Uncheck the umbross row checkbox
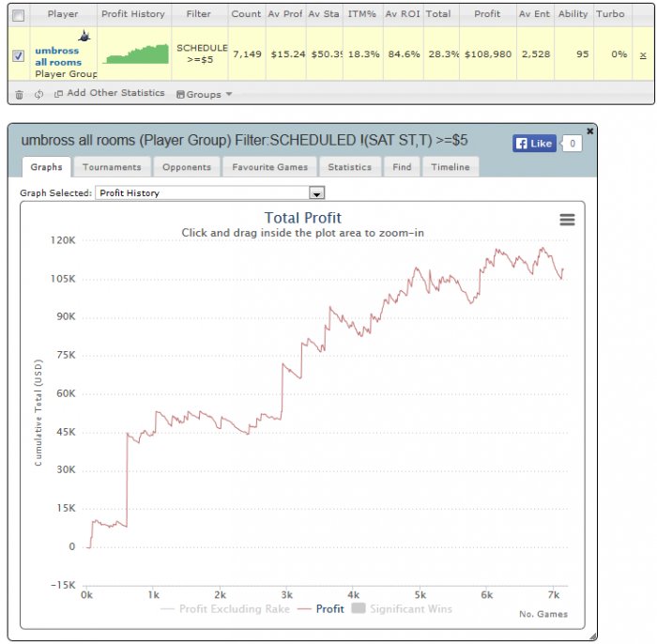The height and width of the screenshot is (644, 657). (19, 55)
